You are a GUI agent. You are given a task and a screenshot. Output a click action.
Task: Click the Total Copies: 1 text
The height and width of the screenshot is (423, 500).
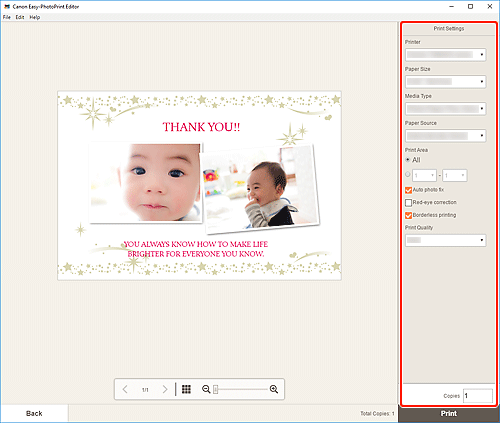click(377, 414)
